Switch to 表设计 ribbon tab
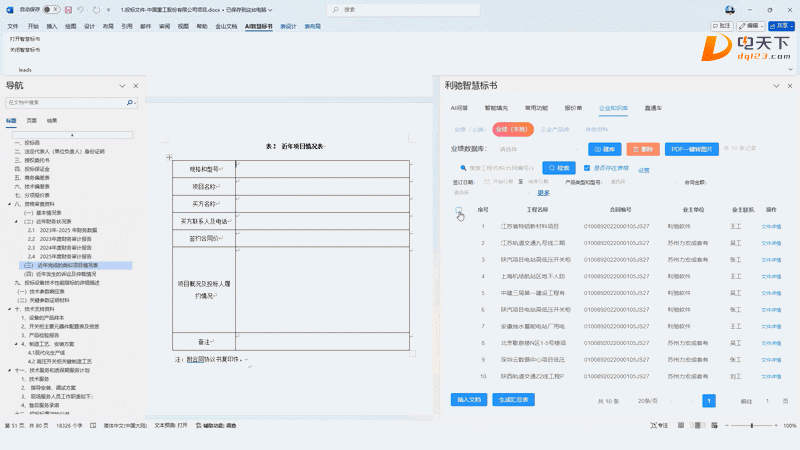The image size is (800, 450). point(288,26)
